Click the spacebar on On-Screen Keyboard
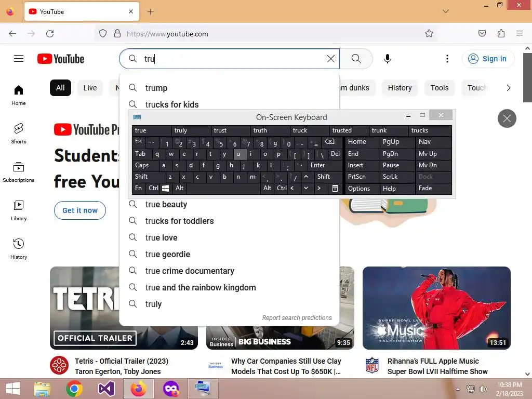This screenshot has height=399, width=532. click(223, 188)
